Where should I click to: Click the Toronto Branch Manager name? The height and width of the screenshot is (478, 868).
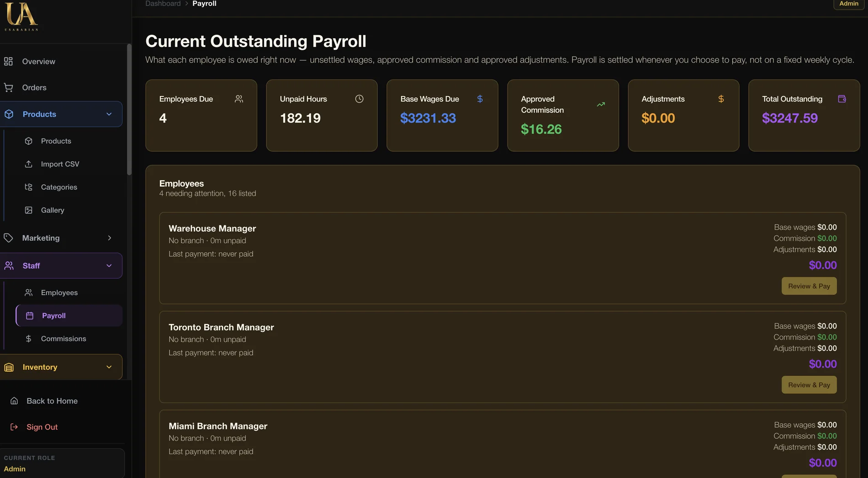(221, 327)
